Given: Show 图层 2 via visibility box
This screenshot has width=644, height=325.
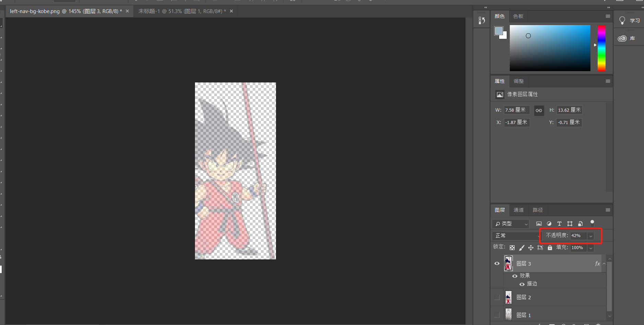Looking at the screenshot, I should (497, 297).
